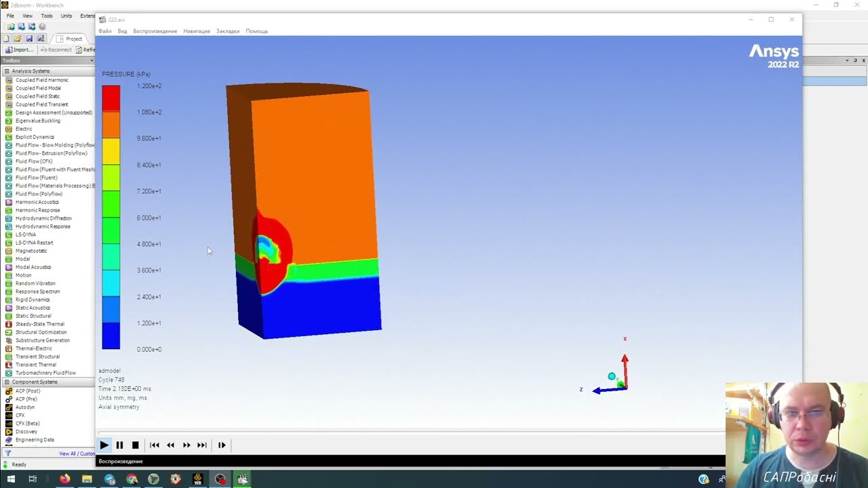Switch to the Project tab in Workbench

click(70, 39)
